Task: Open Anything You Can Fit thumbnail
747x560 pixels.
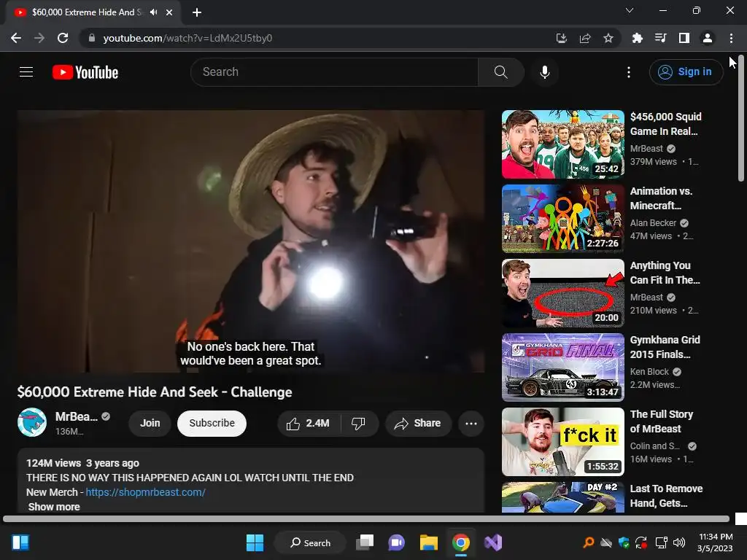Action: pos(562,293)
